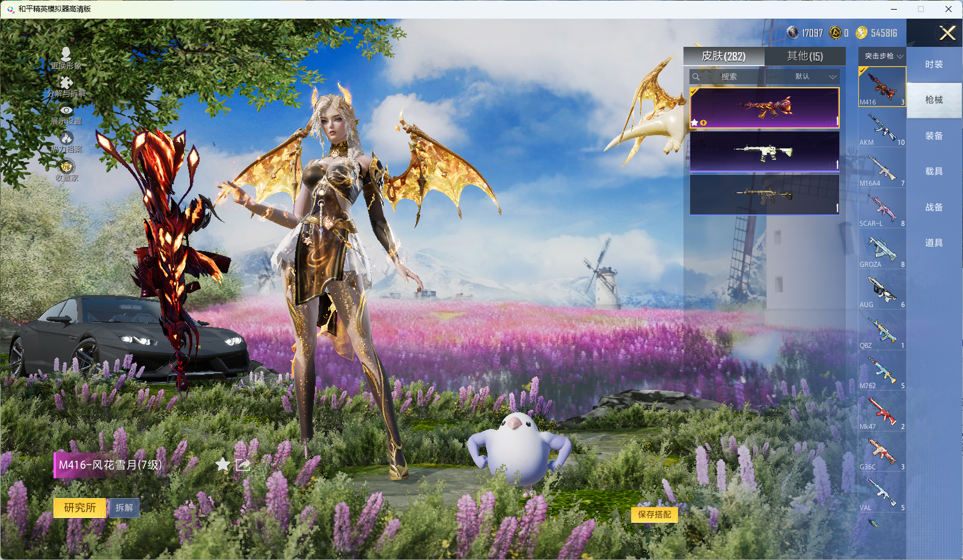
Task: Toggle 展示设置 eye display settings
Action: (66, 111)
